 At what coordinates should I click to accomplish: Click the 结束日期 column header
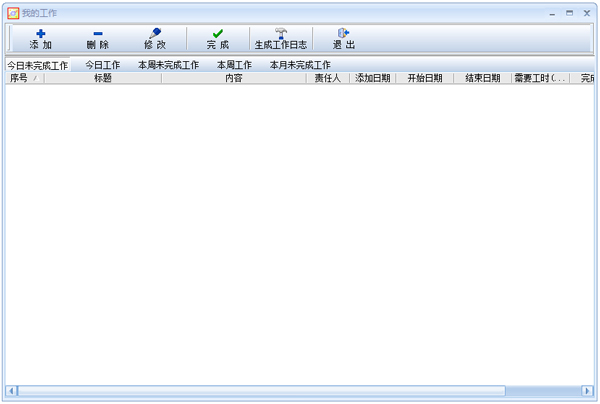pos(483,78)
